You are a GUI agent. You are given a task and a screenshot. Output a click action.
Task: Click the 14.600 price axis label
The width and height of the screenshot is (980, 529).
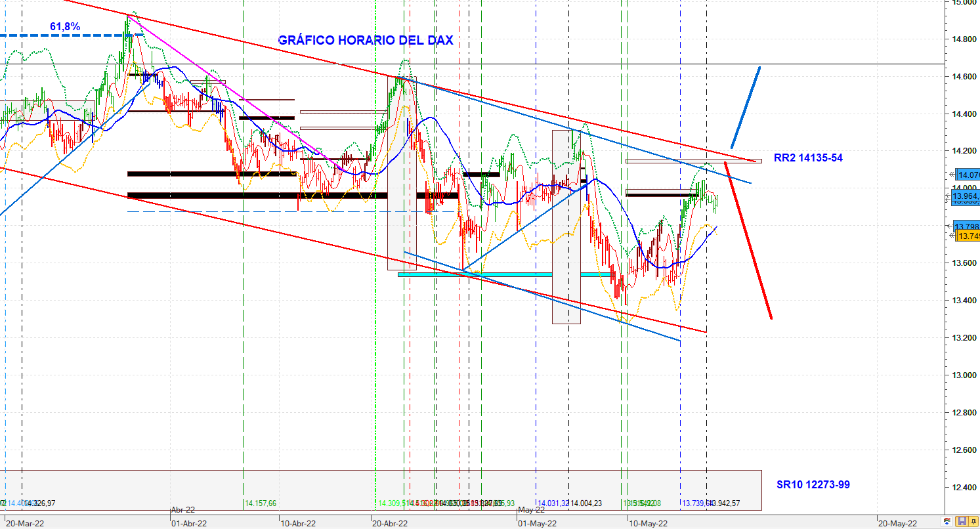[966, 77]
